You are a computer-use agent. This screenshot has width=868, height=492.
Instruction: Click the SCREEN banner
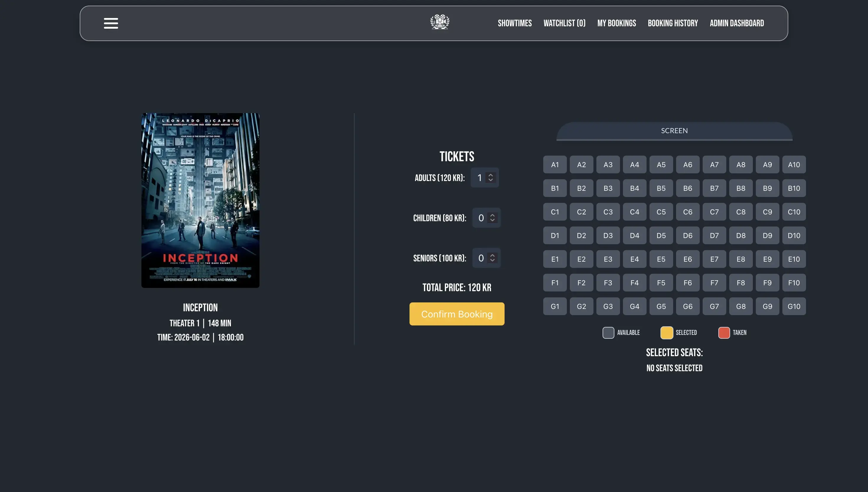(x=674, y=131)
